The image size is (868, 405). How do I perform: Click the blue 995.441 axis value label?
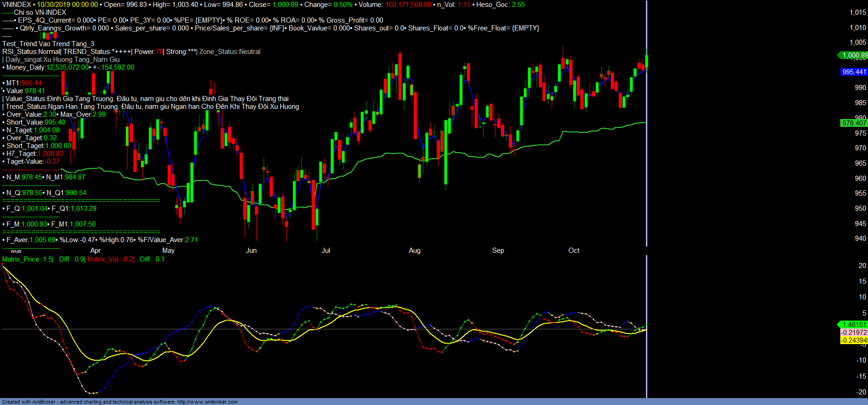854,72
